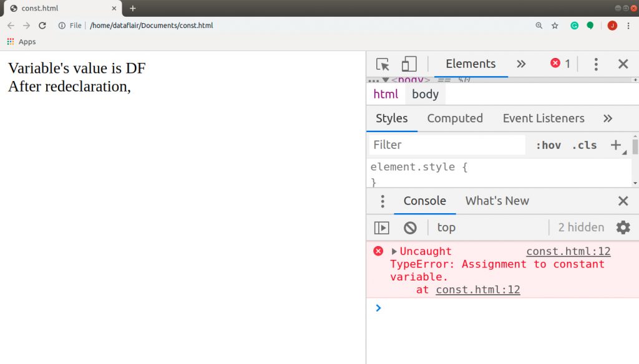Click the 2 hidden messages label

coord(581,228)
